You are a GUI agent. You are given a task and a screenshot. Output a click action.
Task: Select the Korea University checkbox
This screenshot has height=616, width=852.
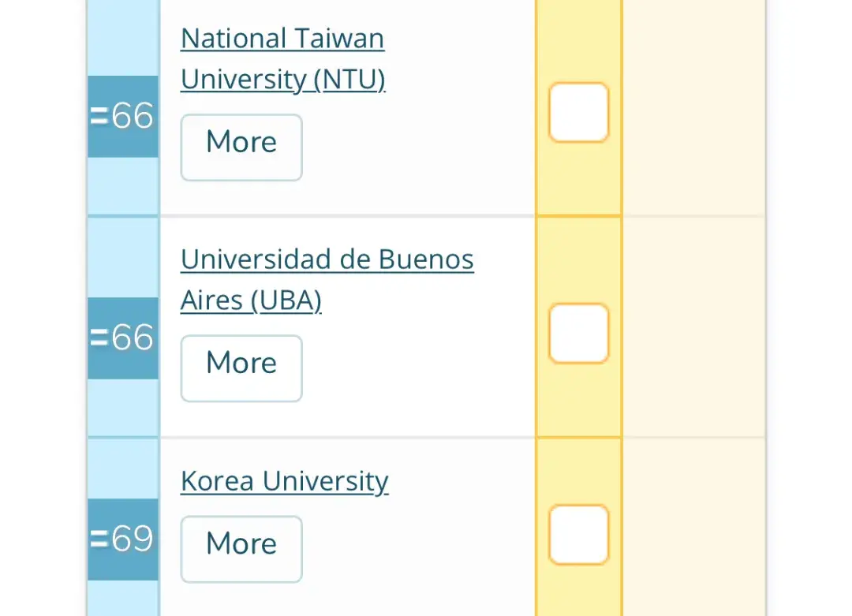point(578,535)
